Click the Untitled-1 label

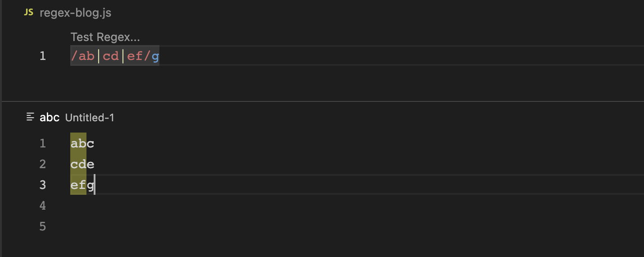90,118
